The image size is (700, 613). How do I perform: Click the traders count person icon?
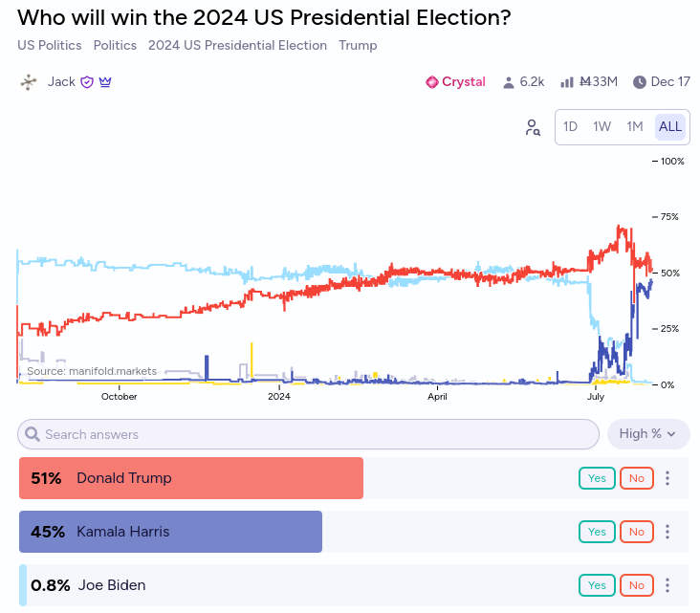coord(509,82)
